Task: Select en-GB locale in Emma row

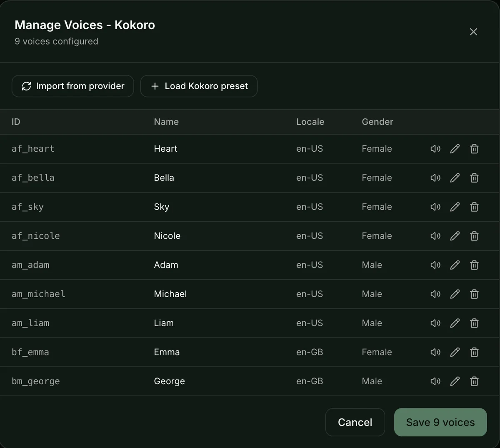Action: (x=310, y=352)
